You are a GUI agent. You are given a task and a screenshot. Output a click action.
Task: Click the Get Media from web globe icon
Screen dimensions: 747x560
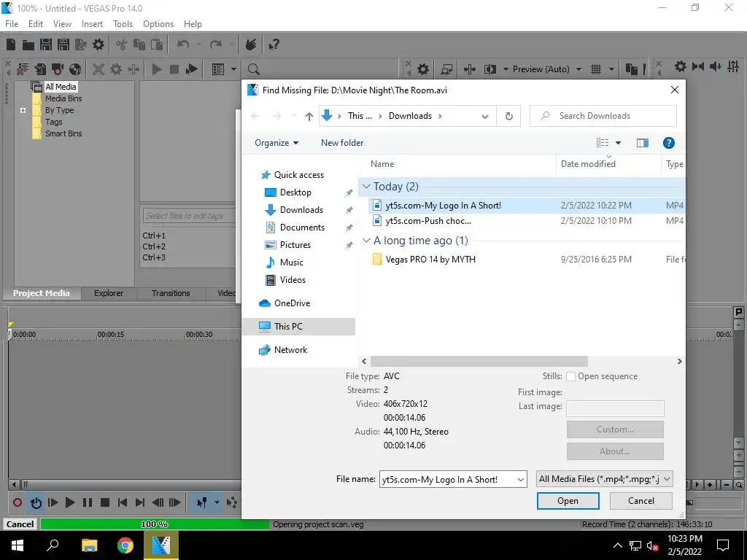(x=75, y=69)
